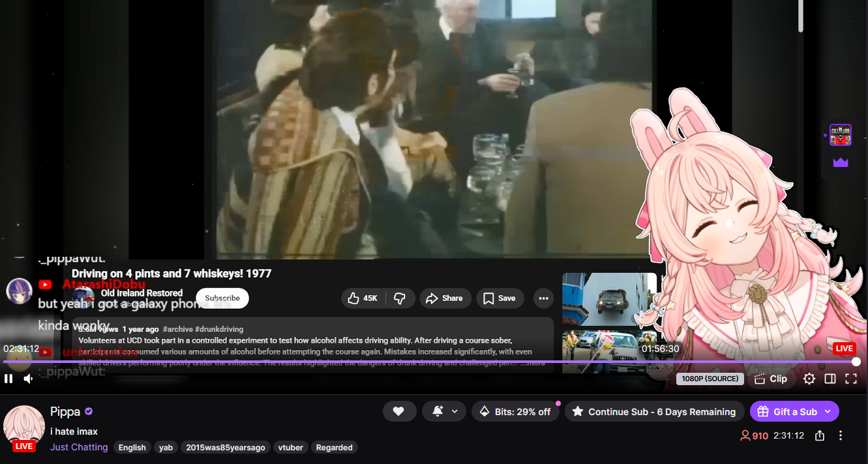Open the Bits: 29% off offer
Viewport: 868px width, 464px height.
(x=515, y=411)
